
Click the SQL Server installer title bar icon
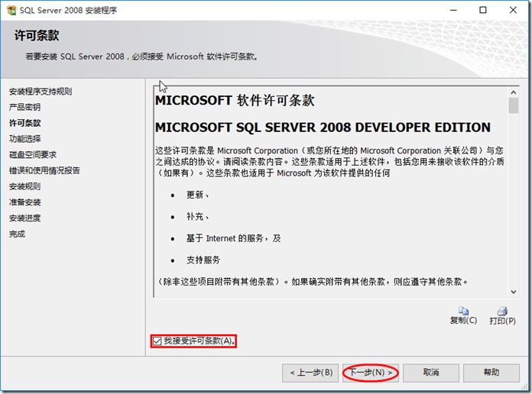pyautogui.click(x=11, y=10)
